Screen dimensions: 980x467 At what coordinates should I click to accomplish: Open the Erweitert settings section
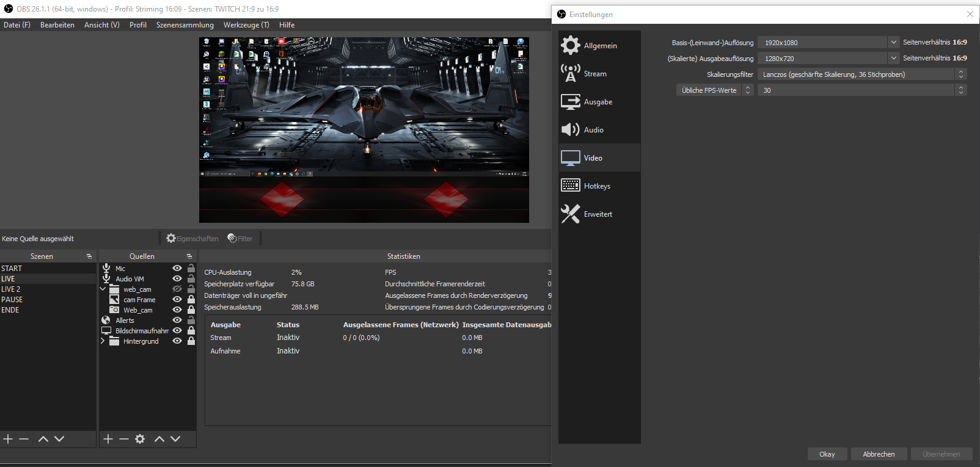pyautogui.click(x=597, y=214)
